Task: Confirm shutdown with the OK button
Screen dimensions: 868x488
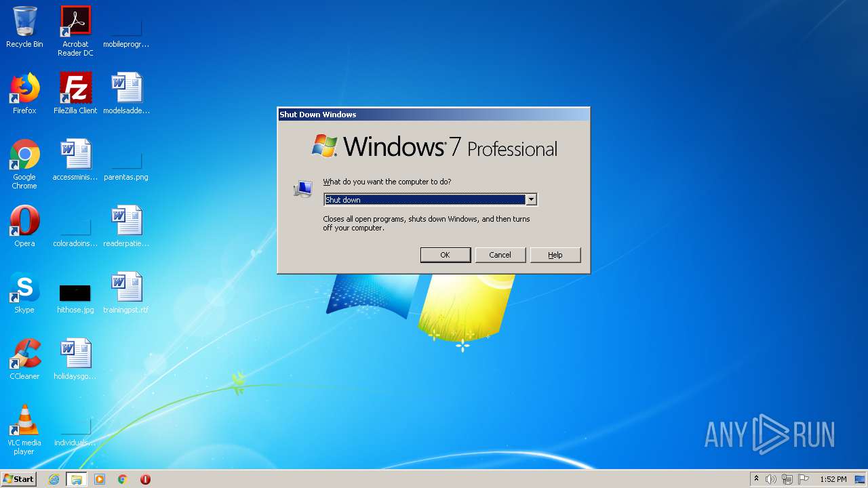Action: tap(446, 255)
